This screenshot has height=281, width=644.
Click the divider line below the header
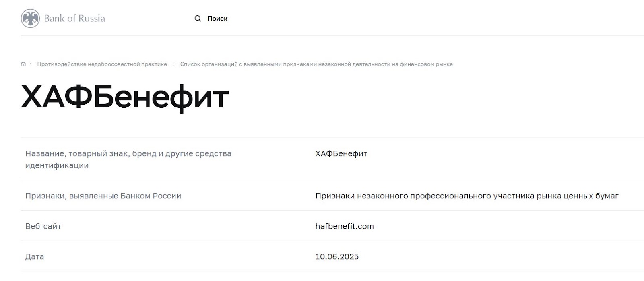click(x=322, y=36)
